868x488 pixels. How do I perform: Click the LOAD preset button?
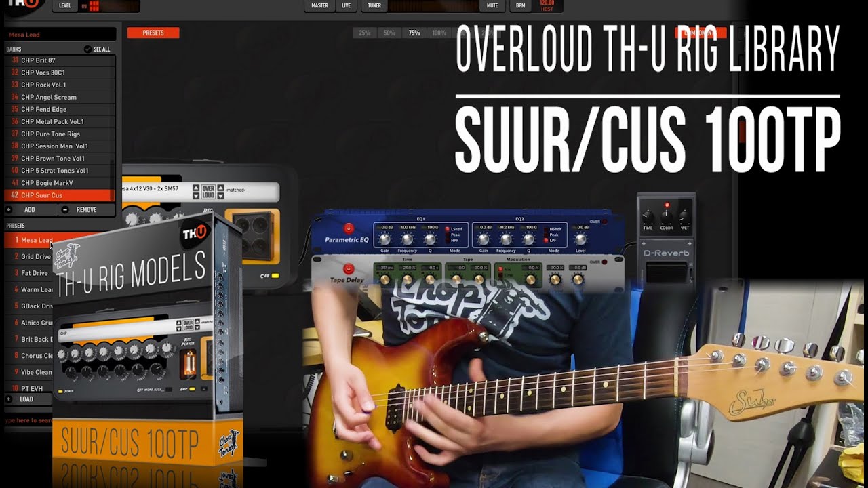coord(26,399)
